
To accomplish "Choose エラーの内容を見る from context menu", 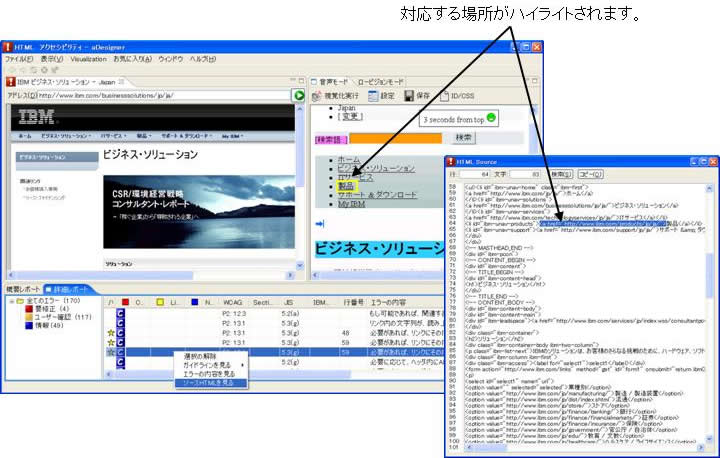I will click(x=209, y=374).
